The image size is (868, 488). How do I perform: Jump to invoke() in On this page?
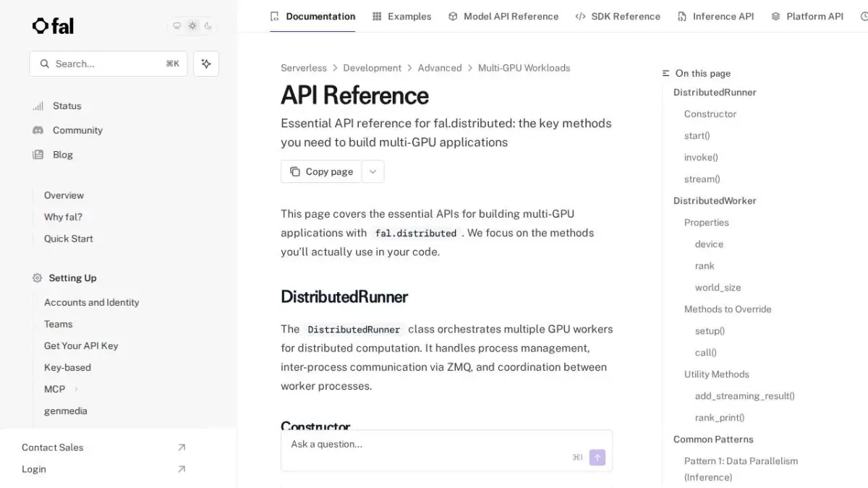(x=701, y=158)
